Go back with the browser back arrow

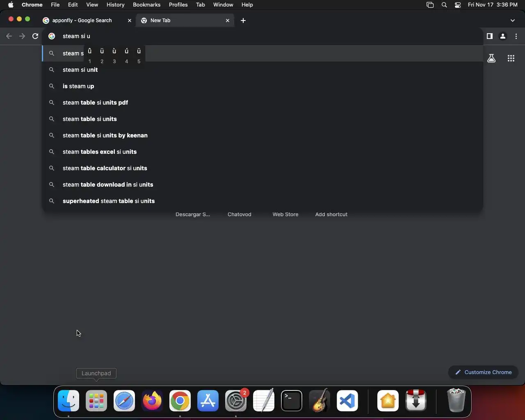pos(9,36)
